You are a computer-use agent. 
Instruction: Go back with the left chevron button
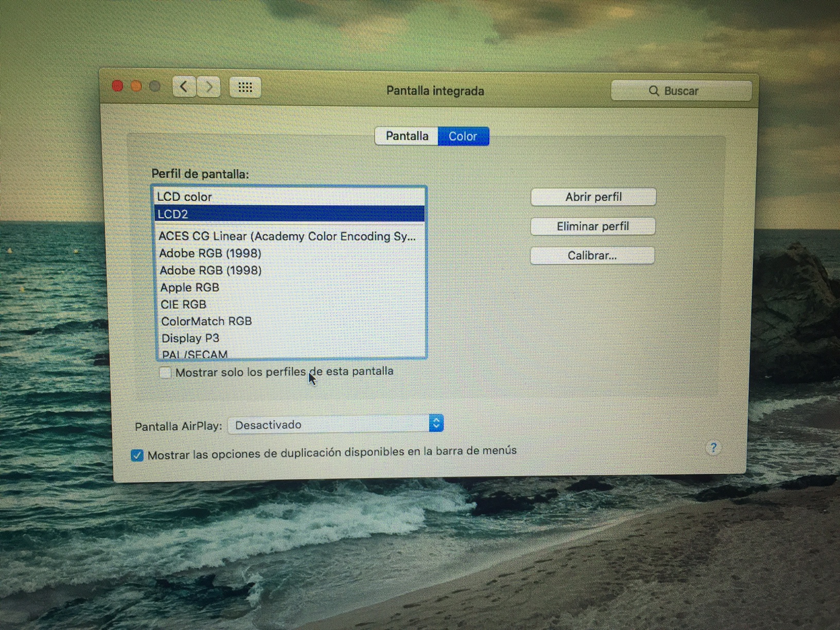pyautogui.click(x=184, y=86)
